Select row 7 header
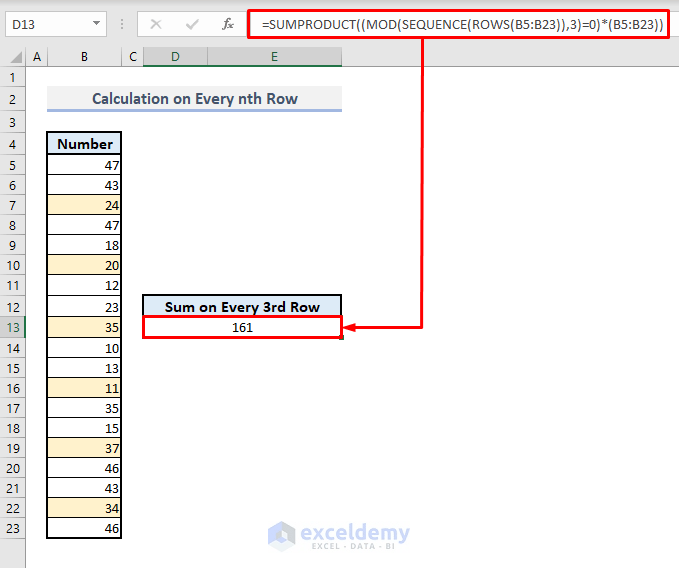Image resolution: width=679 pixels, height=568 pixels. click(13, 205)
